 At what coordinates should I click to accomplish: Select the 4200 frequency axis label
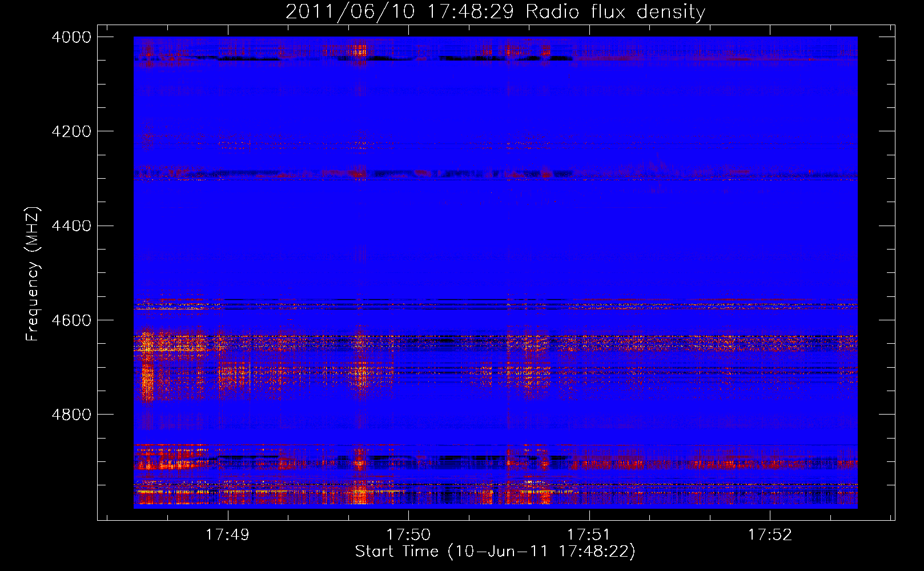click(x=71, y=131)
